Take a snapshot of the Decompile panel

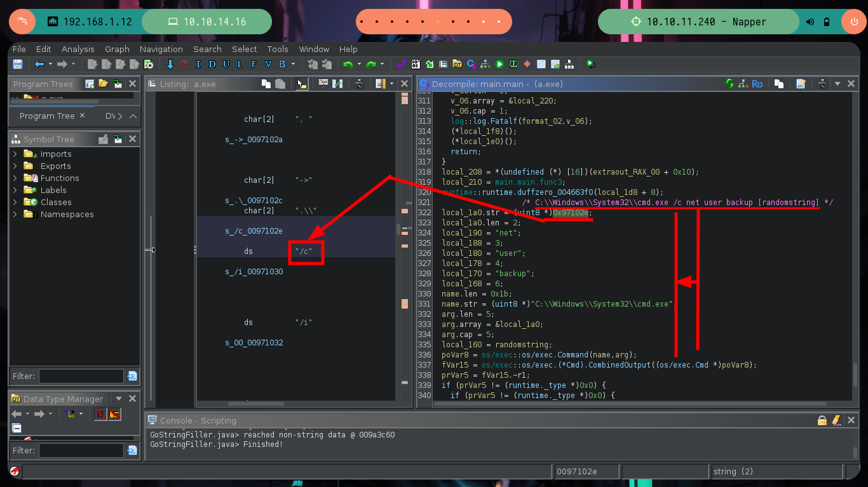point(822,83)
